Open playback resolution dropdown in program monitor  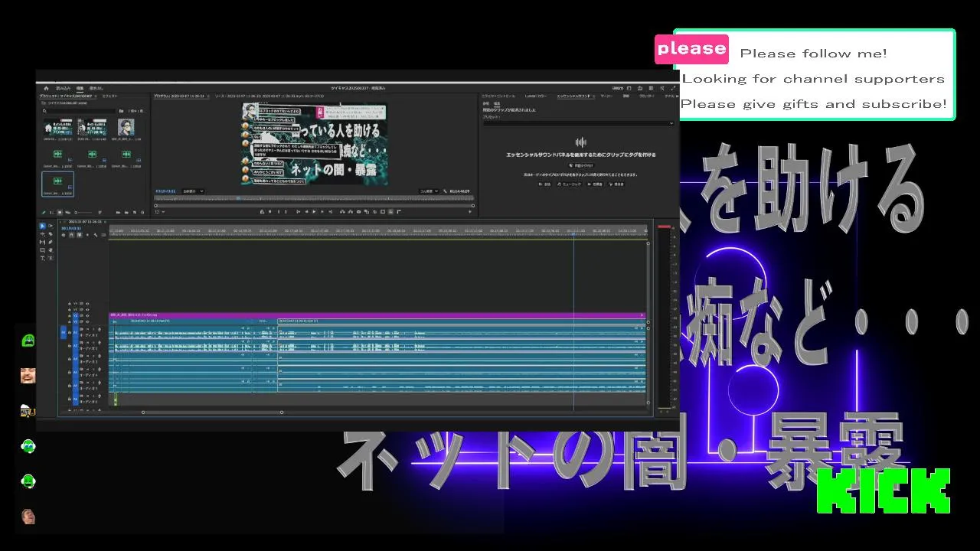(x=429, y=191)
